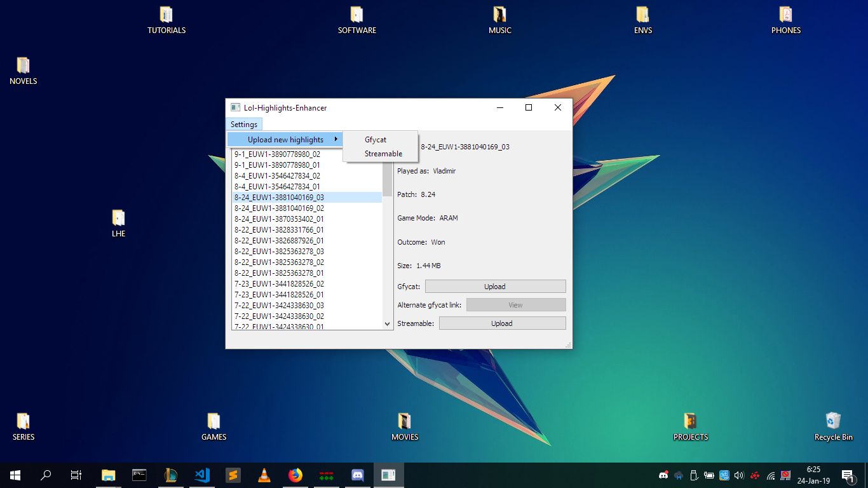Open the Action Center notification icon
The width and height of the screenshot is (868, 488).
pos(848,475)
